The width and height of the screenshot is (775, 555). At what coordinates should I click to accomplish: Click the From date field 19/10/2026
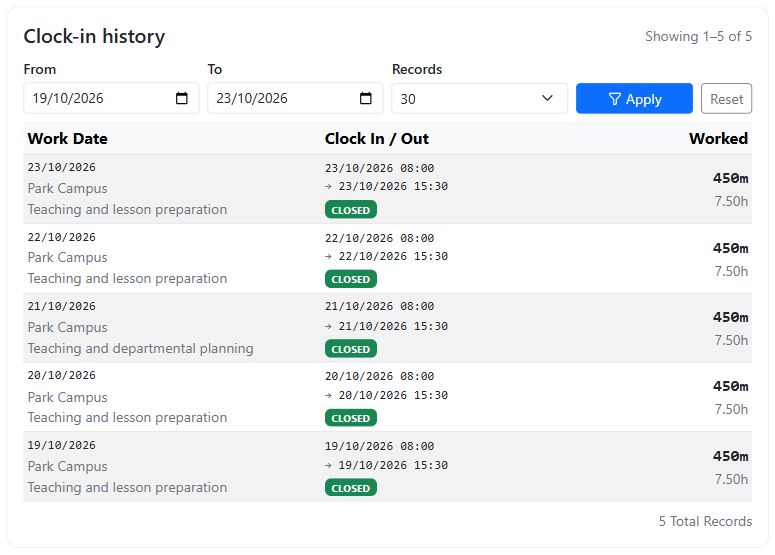coord(111,98)
